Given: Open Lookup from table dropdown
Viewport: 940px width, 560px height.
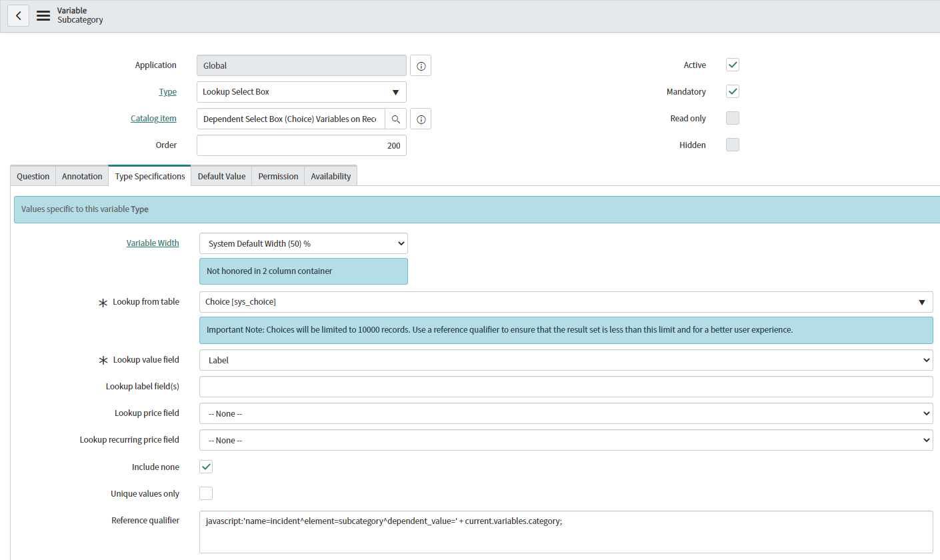Looking at the screenshot, I should tap(566, 302).
